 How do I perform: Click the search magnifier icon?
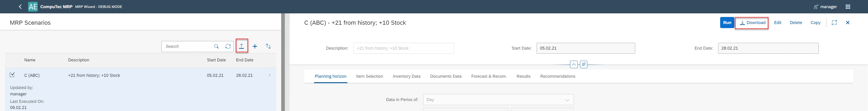(216, 46)
